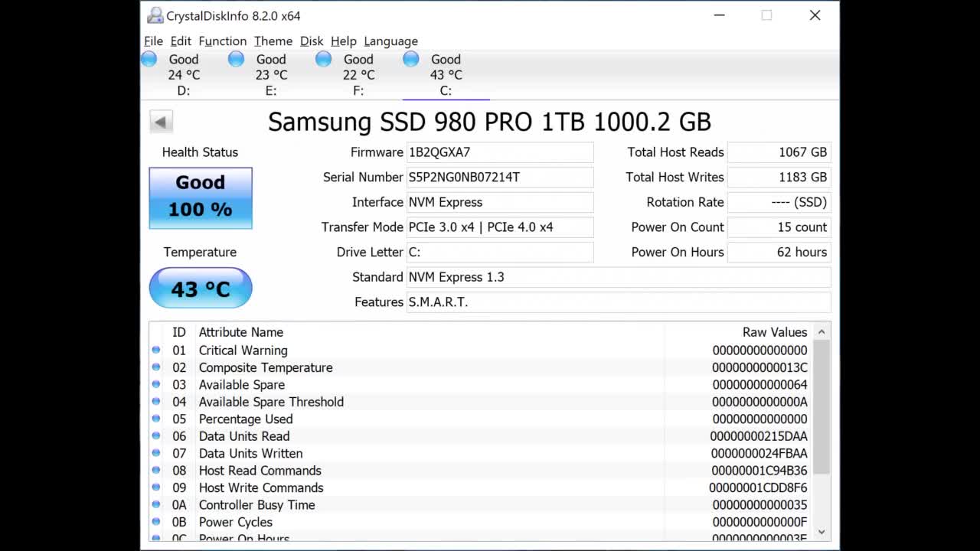Click raw value 0000000000013C

759,367
